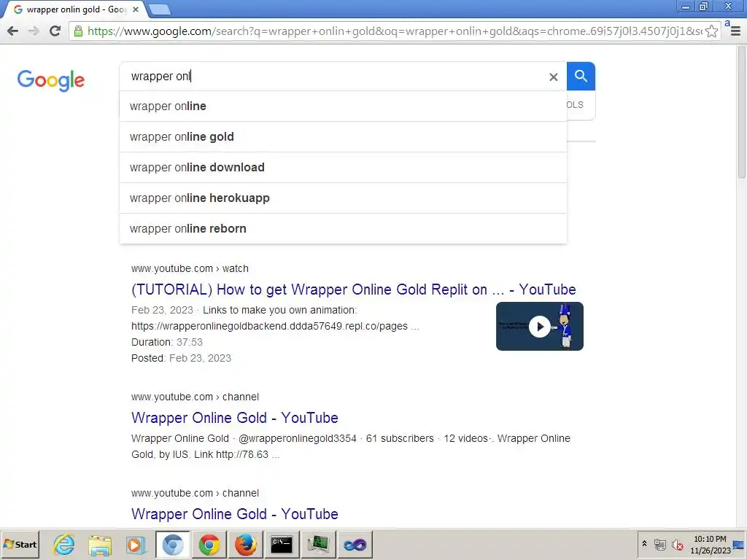Open the TUTORIAL Wrapper Online Gold Replit result
747x560 pixels.
click(x=354, y=289)
